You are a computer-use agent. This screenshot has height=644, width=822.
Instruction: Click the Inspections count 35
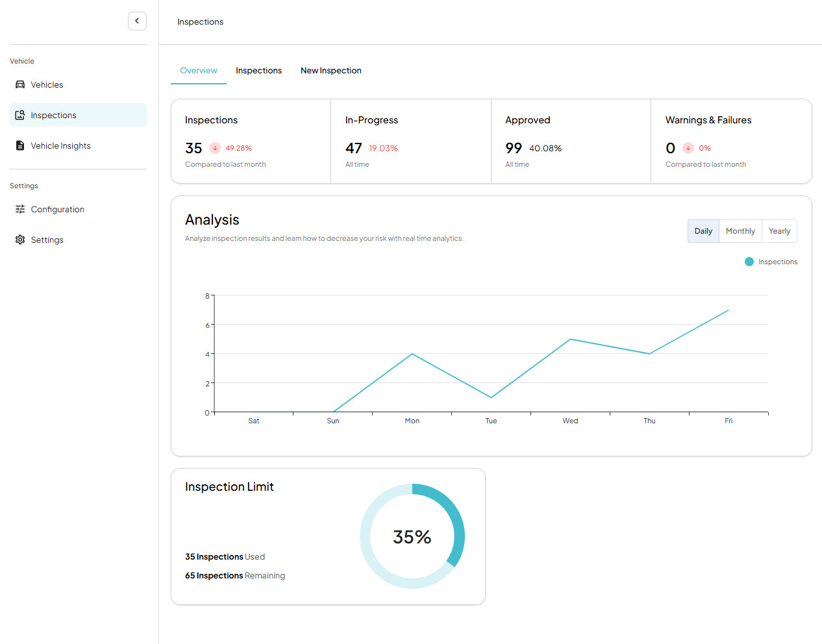pyautogui.click(x=193, y=148)
